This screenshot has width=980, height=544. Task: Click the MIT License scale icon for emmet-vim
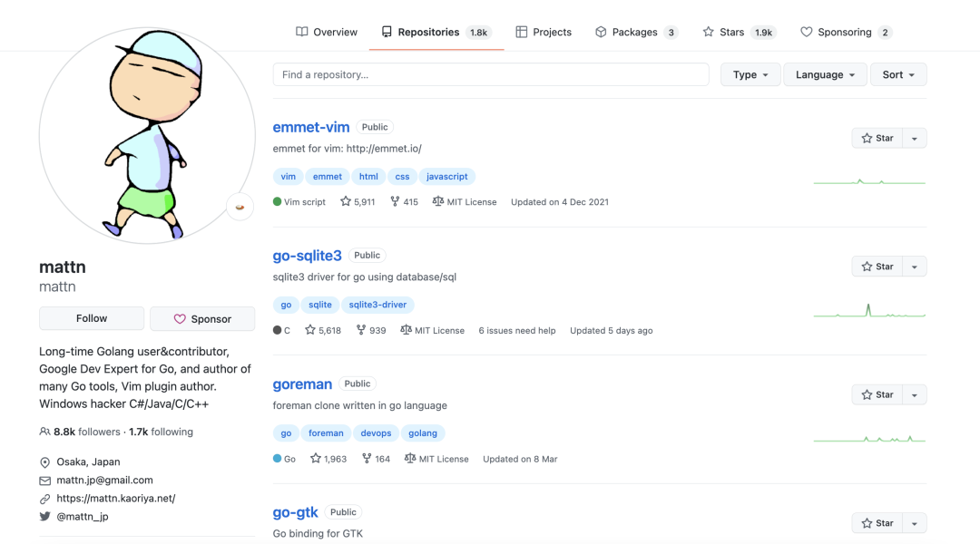tap(437, 201)
